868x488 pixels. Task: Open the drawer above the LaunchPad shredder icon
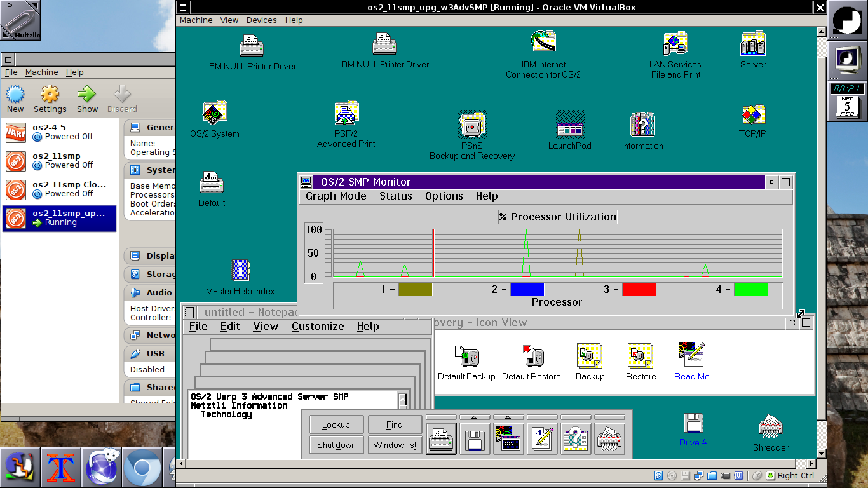point(609,417)
